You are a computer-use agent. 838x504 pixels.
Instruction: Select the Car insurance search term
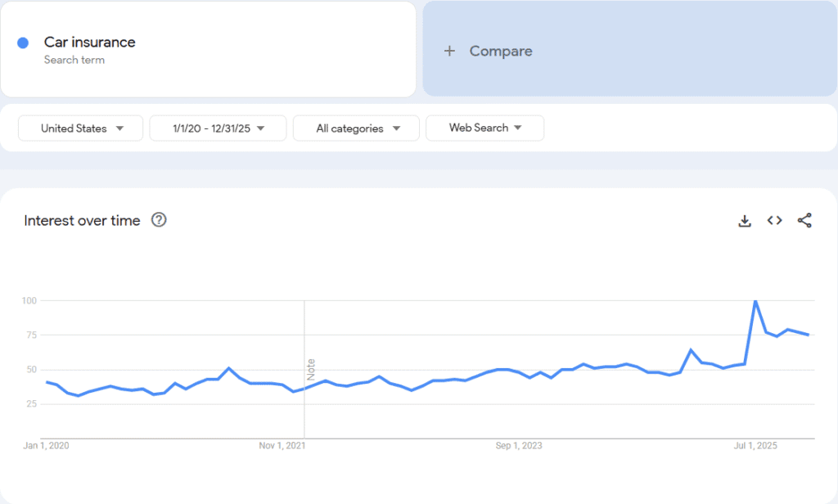(x=90, y=43)
